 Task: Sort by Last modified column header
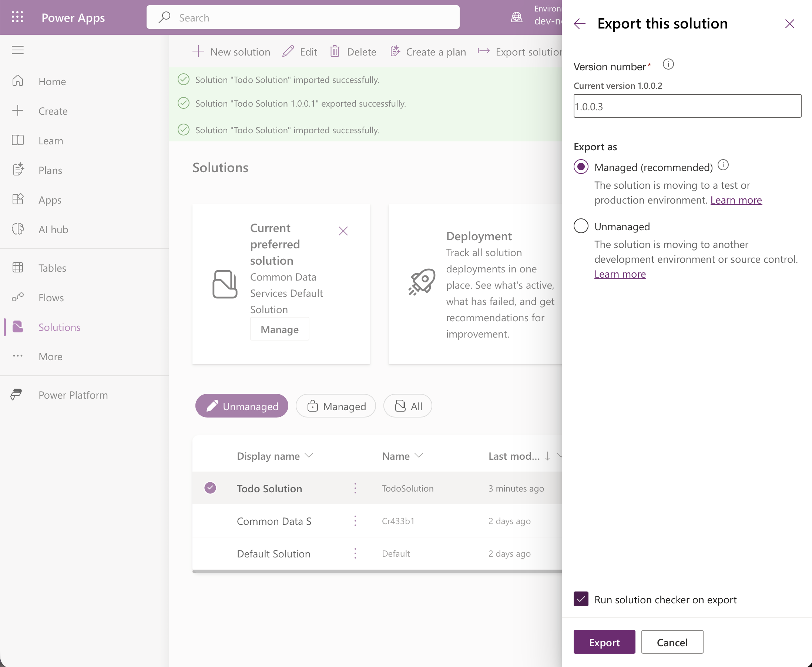click(514, 456)
